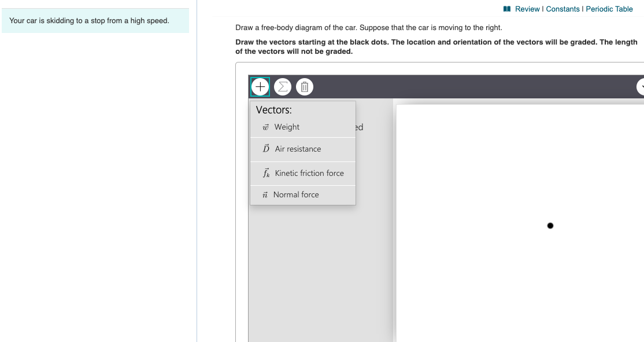Click the D vector symbol icon
Viewport: 644px width, 342px height.
266,148
